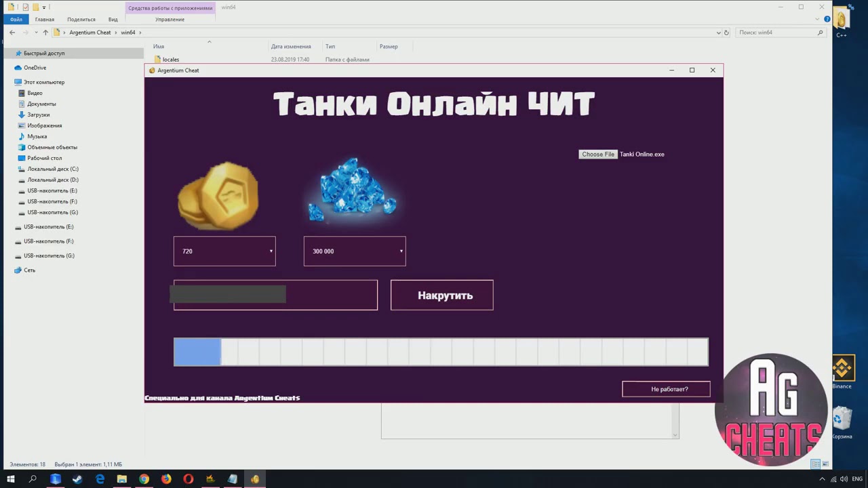Click Средства работы с приложениями tab header
The height and width of the screenshot is (488, 868).
pyautogui.click(x=170, y=7)
